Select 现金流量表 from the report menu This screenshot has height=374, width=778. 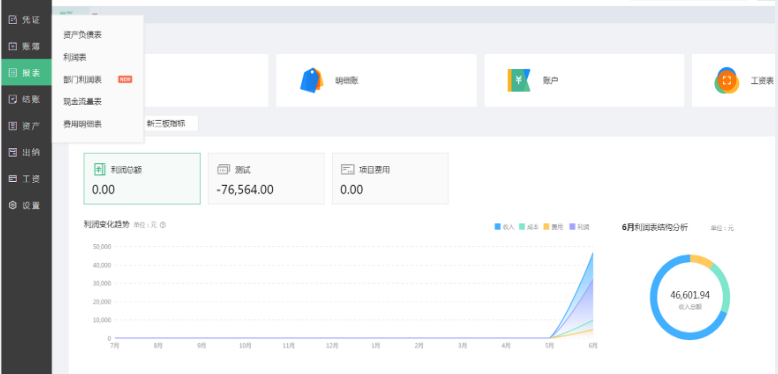(x=82, y=102)
